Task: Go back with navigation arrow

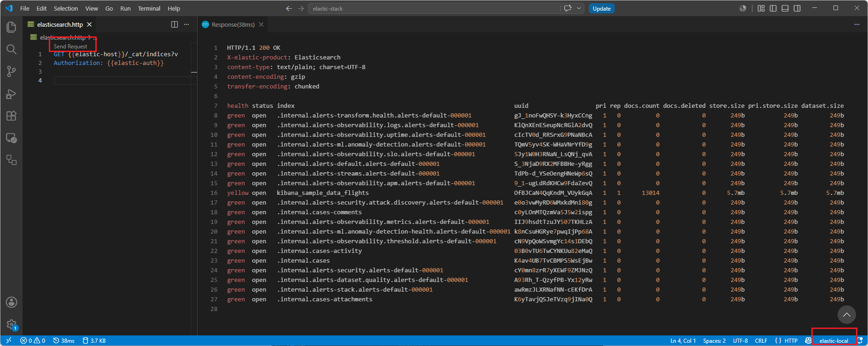Action: point(289,8)
